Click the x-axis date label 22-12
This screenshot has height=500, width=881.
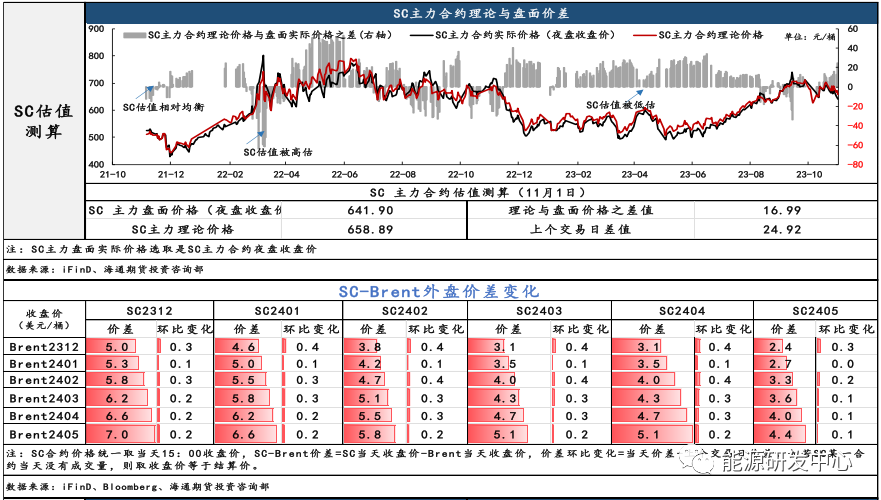[x=519, y=175]
